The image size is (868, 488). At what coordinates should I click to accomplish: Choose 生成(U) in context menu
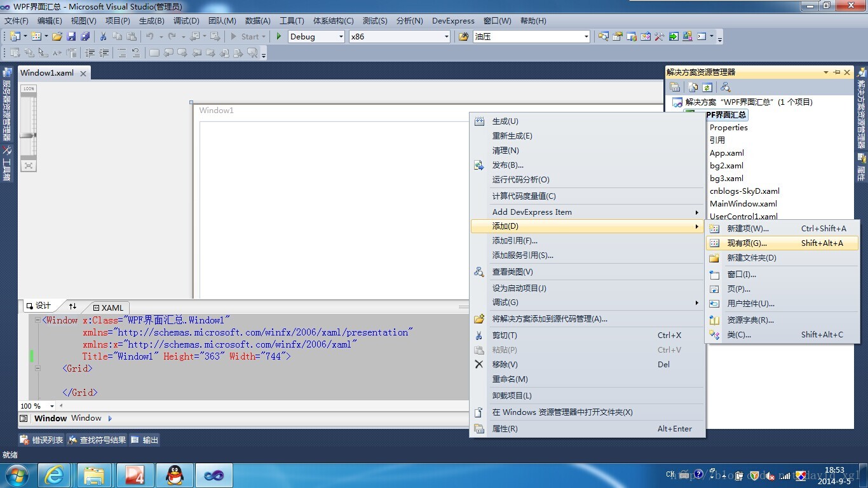[x=588, y=121]
